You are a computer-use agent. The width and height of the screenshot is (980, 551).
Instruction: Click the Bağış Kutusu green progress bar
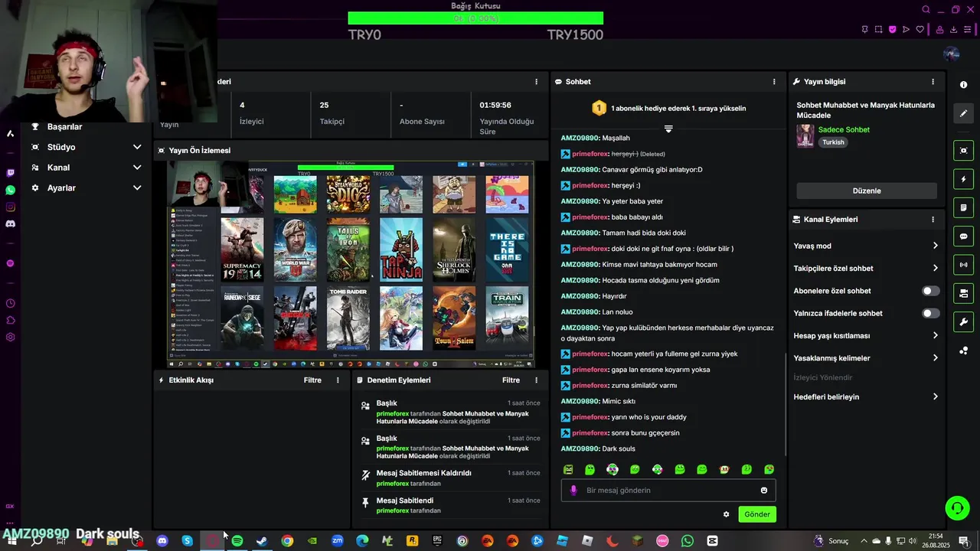(x=475, y=18)
